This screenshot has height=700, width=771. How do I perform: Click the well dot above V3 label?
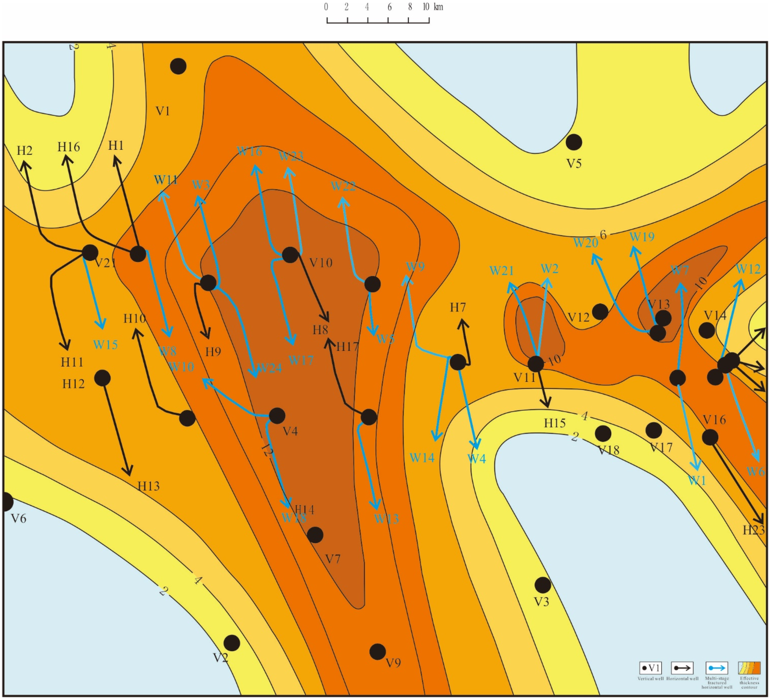(x=543, y=585)
